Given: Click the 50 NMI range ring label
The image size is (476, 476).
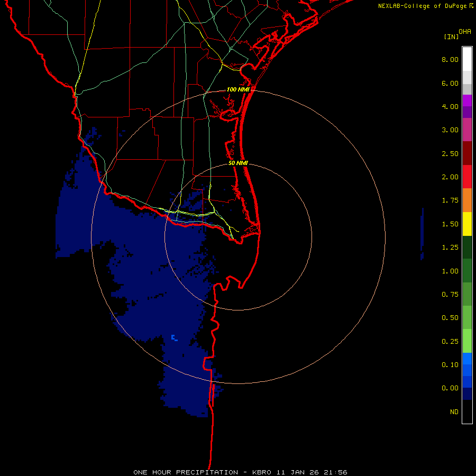Looking at the screenshot, I should 238,163.
